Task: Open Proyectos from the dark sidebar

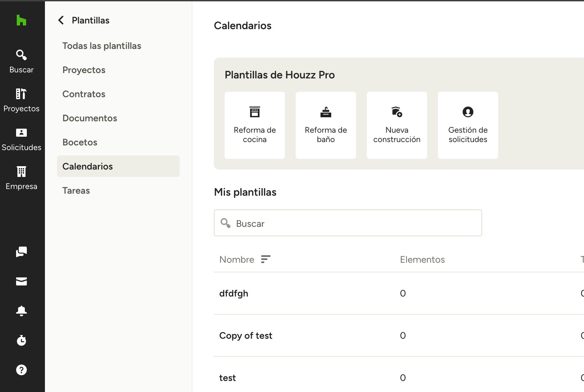Action: (x=21, y=100)
